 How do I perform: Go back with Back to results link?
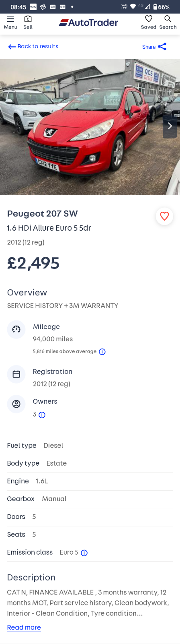pyautogui.click(x=33, y=47)
